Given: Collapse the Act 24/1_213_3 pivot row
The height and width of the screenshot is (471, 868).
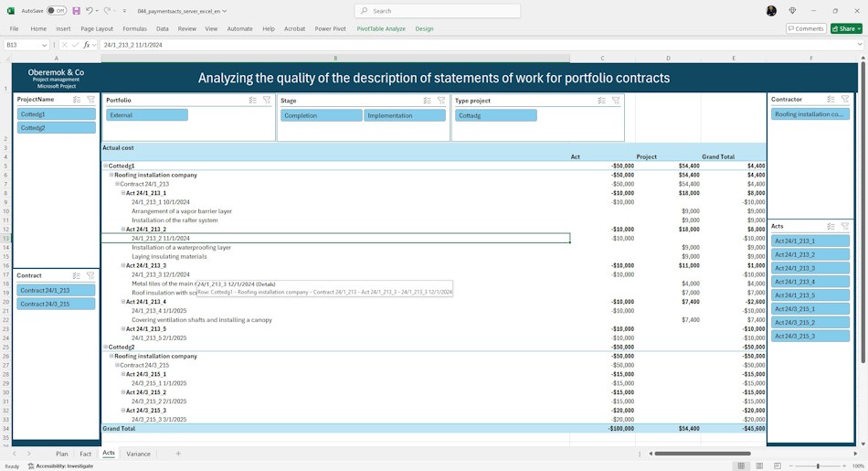Looking at the screenshot, I should (123, 265).
